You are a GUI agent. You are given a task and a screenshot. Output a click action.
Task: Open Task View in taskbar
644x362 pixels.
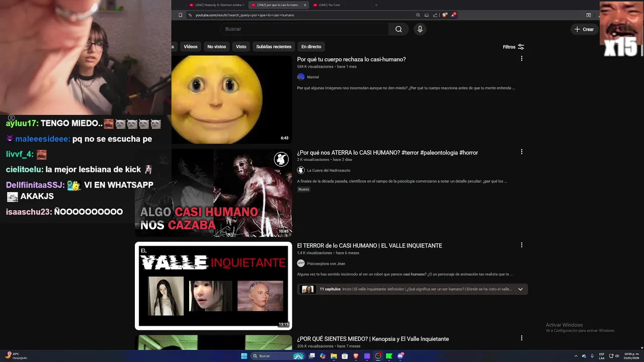[x=312, y=356]
